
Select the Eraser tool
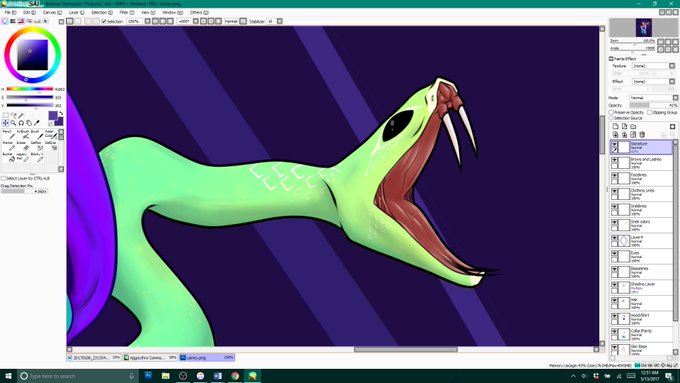(22, 146)
